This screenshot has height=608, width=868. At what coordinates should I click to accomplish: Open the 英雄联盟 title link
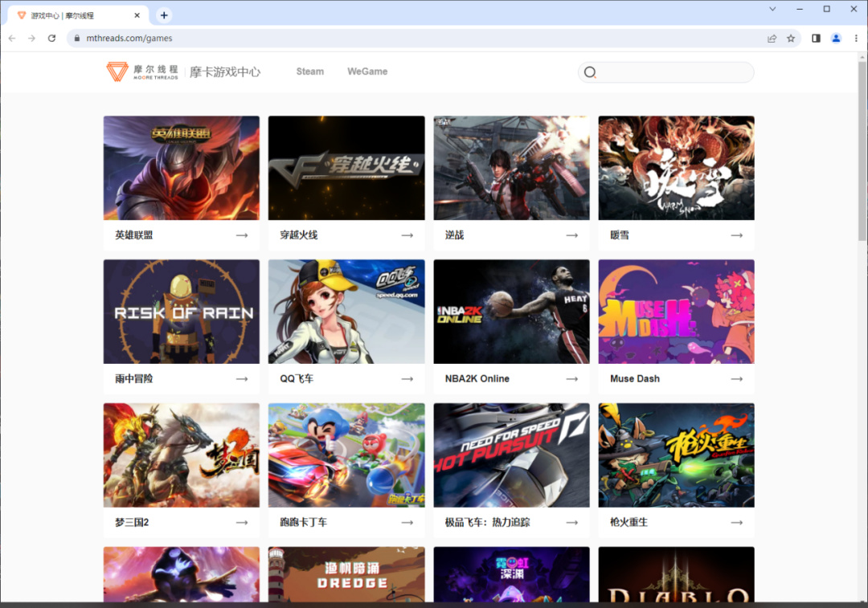click(134, 235)
